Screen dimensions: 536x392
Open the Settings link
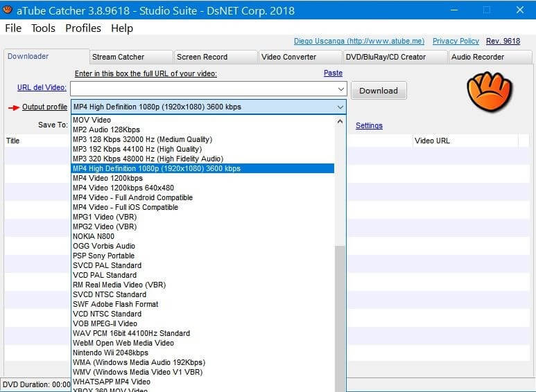[369, 125]
